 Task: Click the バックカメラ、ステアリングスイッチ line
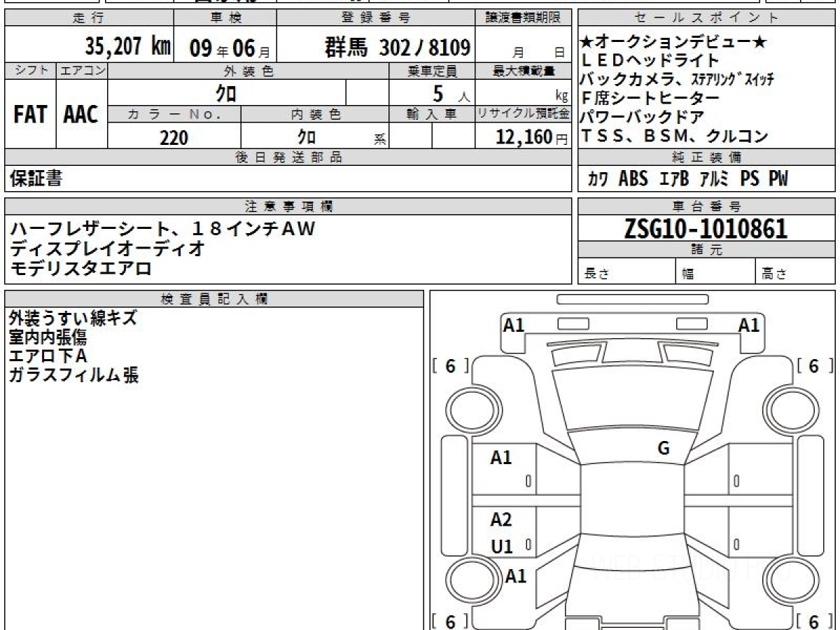pos(677,80)
